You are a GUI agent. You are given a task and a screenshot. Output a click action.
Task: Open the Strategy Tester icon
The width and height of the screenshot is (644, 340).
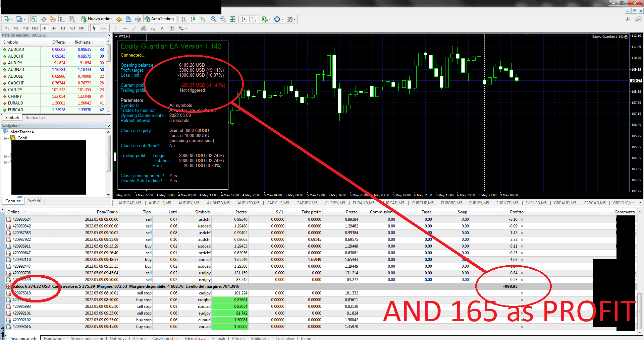pos(72,19)
